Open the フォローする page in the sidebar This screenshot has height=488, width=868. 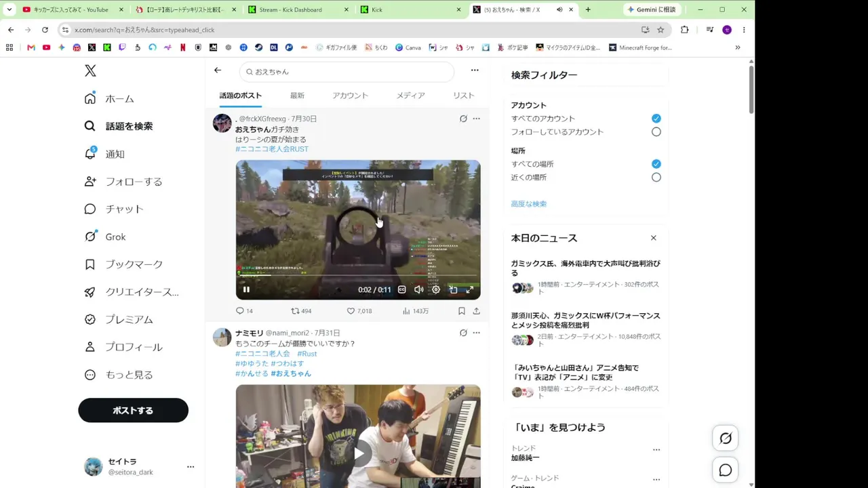point(123,182)
